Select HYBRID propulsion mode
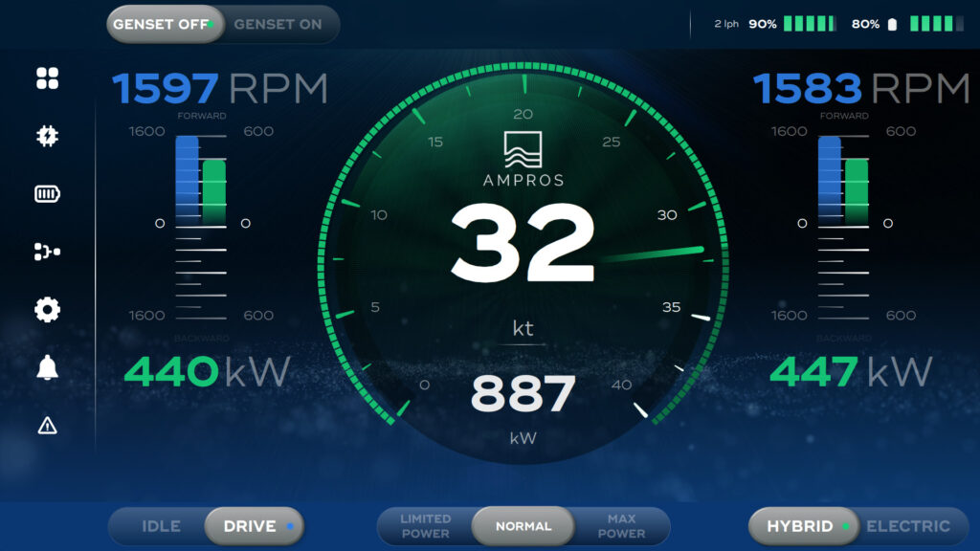The image size is (980, 551). pos(804,526)
